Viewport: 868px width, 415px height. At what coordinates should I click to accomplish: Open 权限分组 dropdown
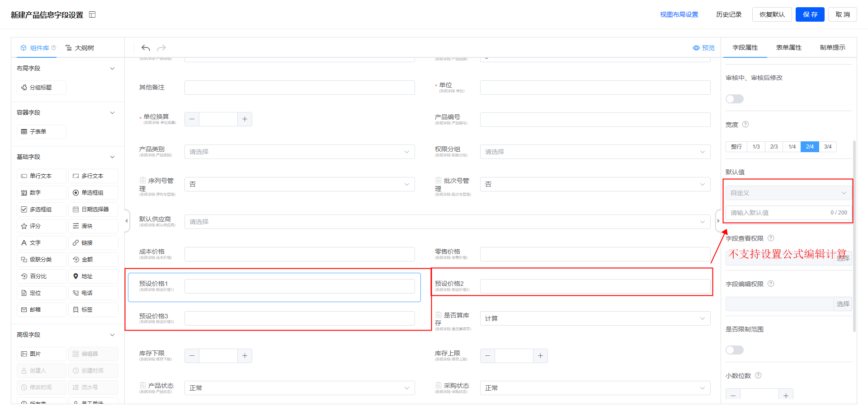tap(595, 152)
